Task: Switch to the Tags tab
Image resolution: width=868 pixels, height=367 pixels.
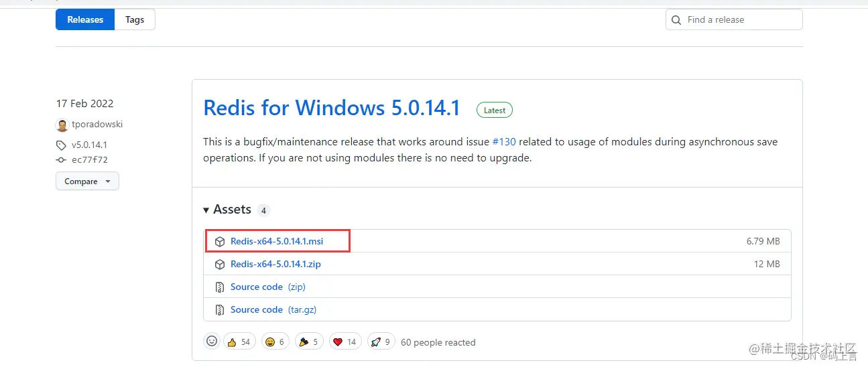Action: pyautogui.click(x=135, y=19)
